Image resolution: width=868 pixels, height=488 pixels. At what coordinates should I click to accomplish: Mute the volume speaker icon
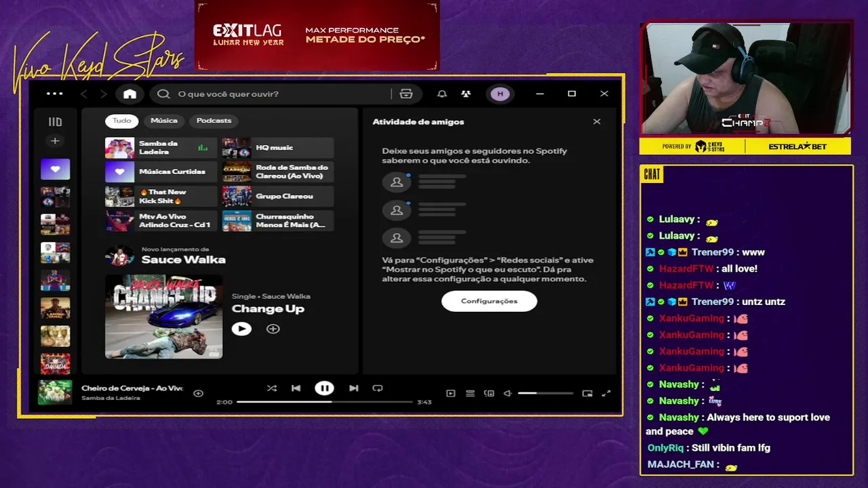click(x=507, y=393)
